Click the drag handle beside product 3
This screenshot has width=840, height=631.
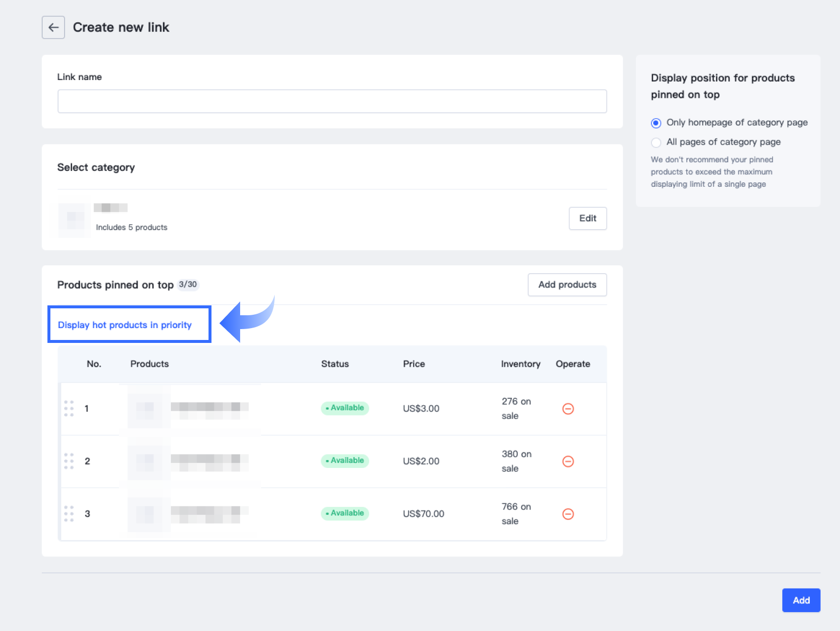click(x=69, y=514)
